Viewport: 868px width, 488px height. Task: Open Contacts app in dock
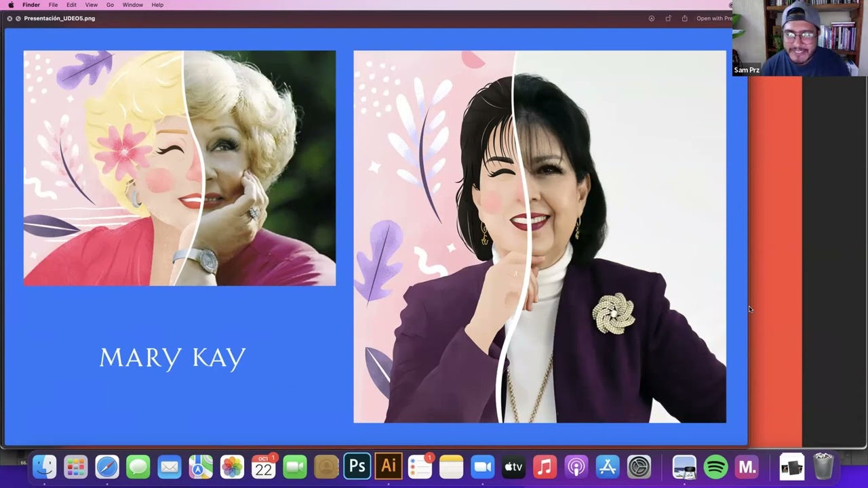click(326, 466)
